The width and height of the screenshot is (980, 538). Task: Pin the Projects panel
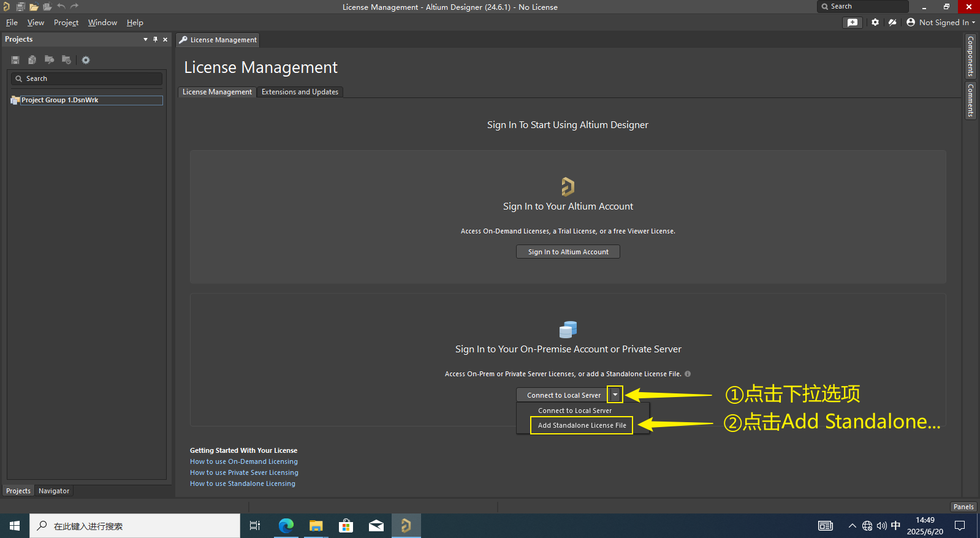pyautogui.click(x=156, y=39)
